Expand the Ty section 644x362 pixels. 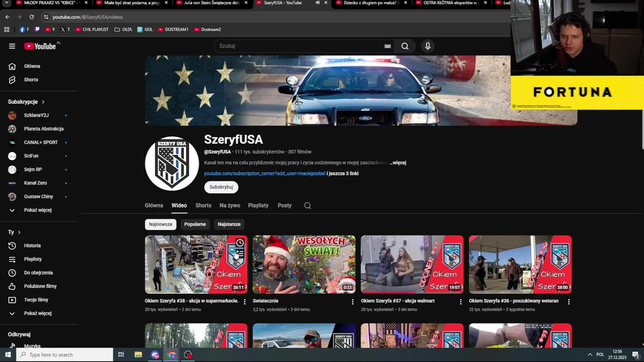pos(15,232)
